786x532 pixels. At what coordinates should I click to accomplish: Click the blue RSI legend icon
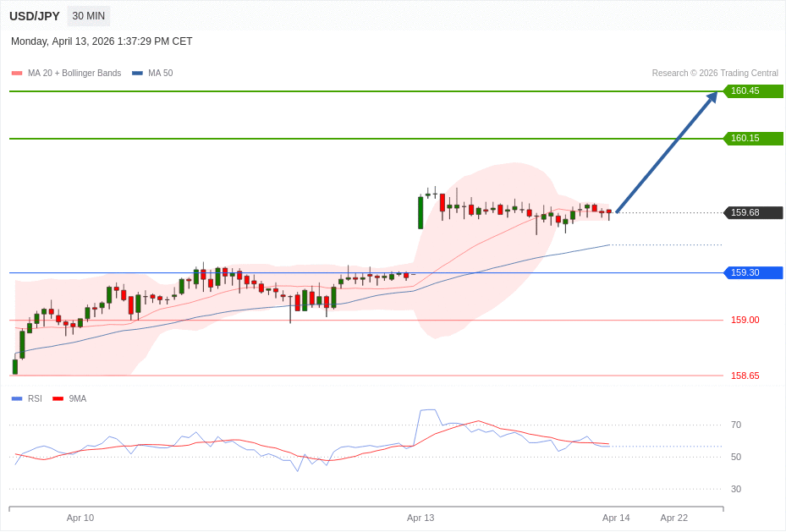click(17, 398)
